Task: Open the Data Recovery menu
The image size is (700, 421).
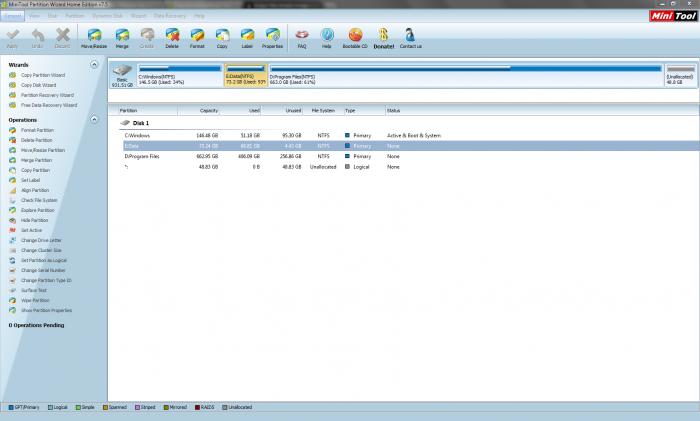Action: pyautogui.click(x=170, y=16)
